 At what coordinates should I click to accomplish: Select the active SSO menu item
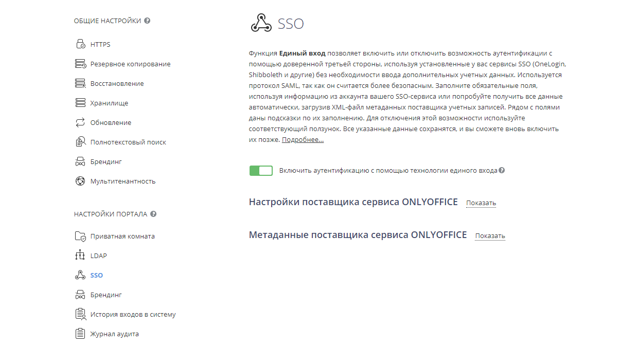click(x=97, y=275)
